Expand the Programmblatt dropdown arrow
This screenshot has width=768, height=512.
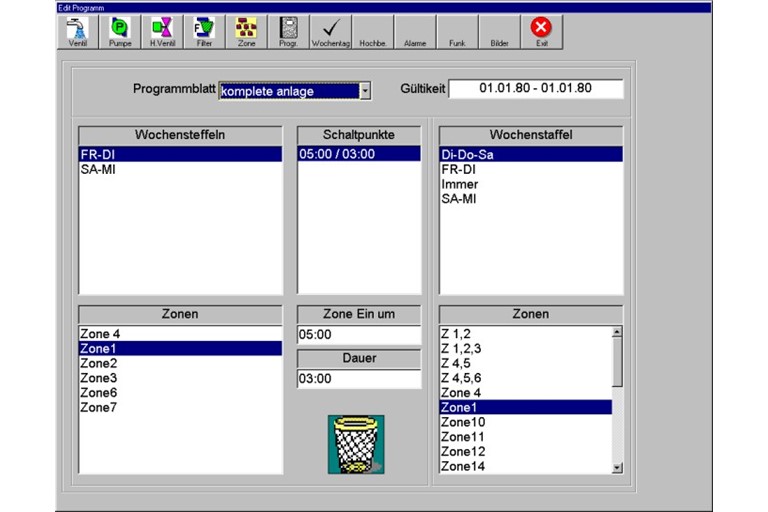[x=365, y=91]
